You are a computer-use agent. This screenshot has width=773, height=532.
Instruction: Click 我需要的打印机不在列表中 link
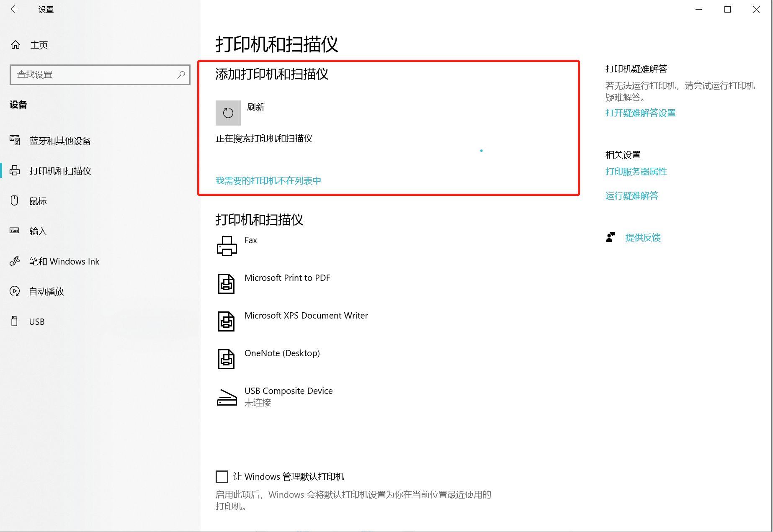(268, 180)
